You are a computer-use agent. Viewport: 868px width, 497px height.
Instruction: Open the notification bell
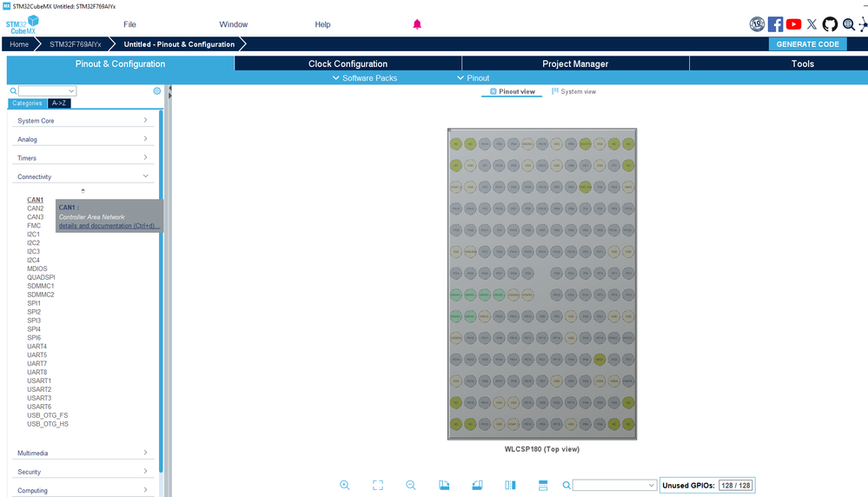coord(417,24)
